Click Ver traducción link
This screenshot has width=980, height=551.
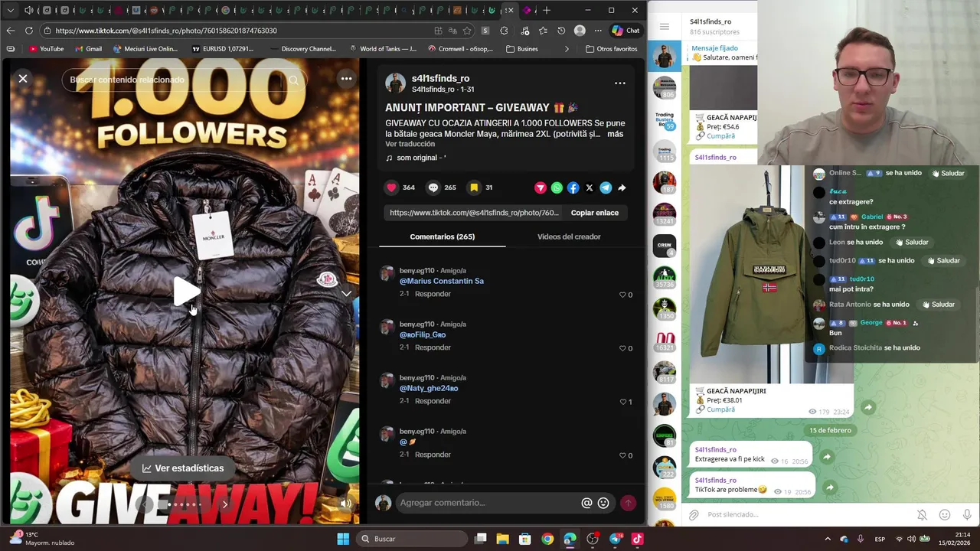pyautogui.click(x=410, y=144)
